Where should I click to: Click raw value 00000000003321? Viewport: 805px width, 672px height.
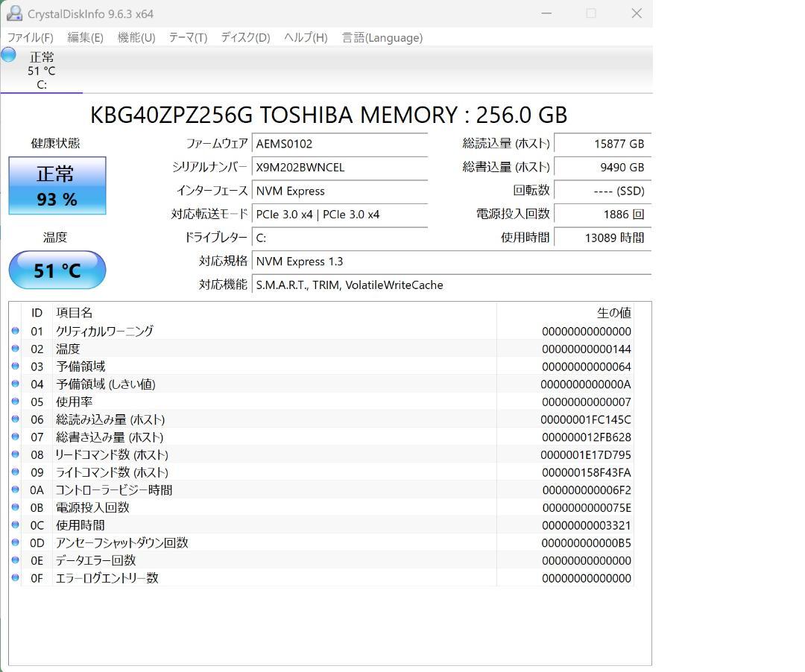587,525
